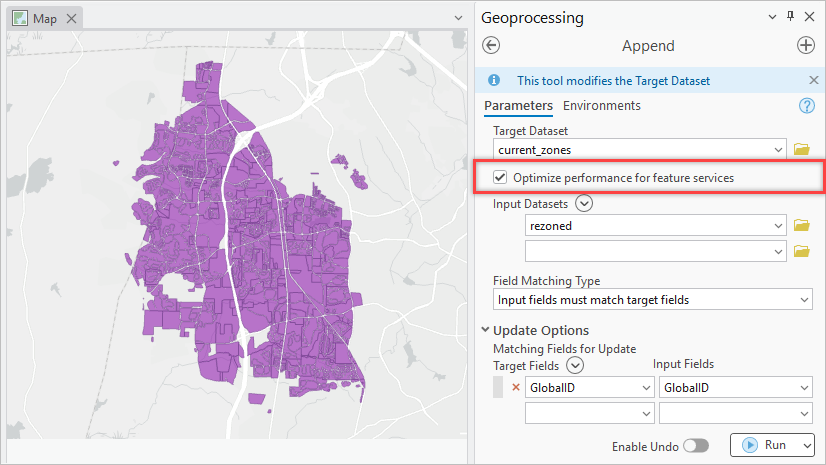The width and height of the screenshot is (826, 465).
Task: Browse folder icon next to rezoned input
Action: [x=801, y=226]
